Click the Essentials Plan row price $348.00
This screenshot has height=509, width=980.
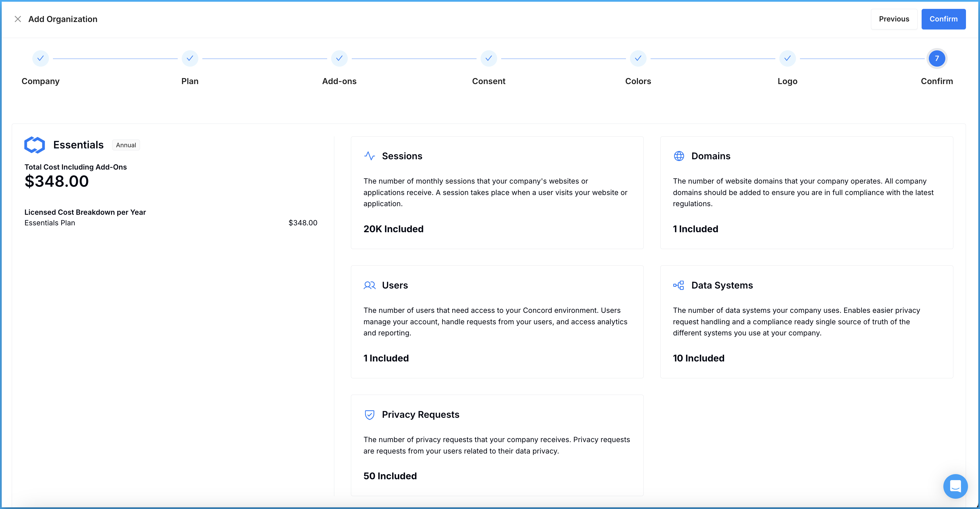point(303,223)
